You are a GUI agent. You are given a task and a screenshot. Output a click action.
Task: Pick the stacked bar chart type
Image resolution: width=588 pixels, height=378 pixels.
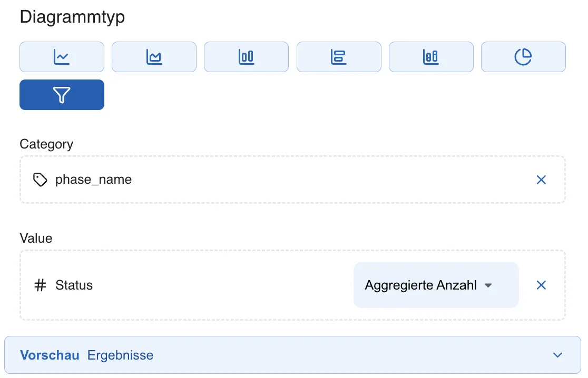(431, 57)
